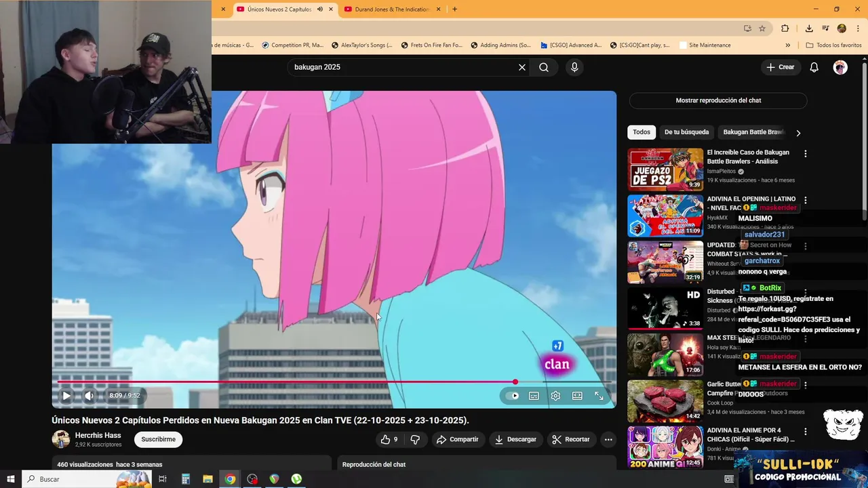Open Calculator from taskbar
Viewport: 868px width, 488px height.
point(185,479)
